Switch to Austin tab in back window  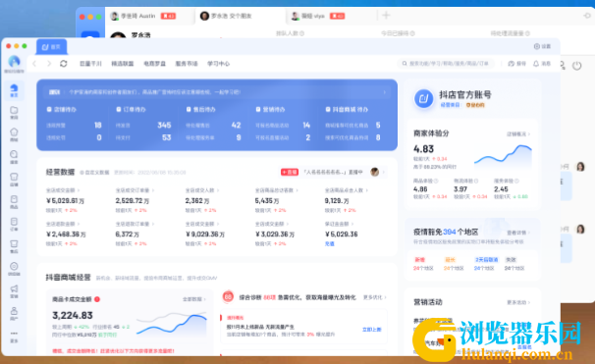[149, 16]
